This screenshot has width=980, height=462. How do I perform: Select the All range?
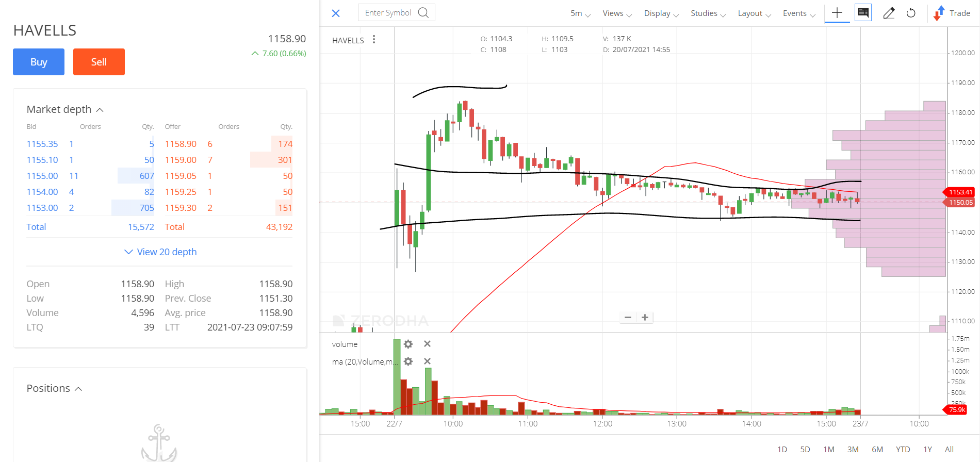[x=949, y=450]
